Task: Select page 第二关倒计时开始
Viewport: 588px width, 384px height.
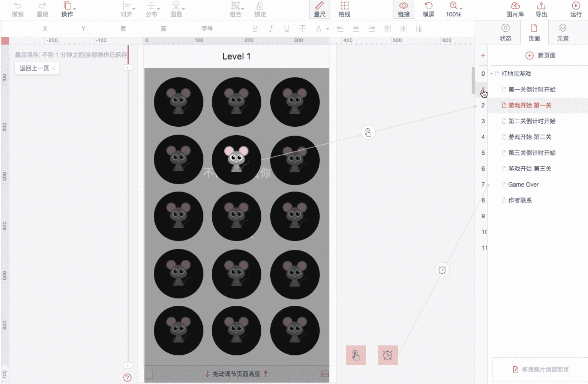Action: 538,121
